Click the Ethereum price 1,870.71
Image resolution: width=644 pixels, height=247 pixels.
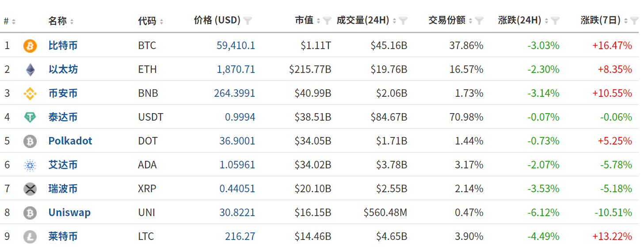point(236,69)
